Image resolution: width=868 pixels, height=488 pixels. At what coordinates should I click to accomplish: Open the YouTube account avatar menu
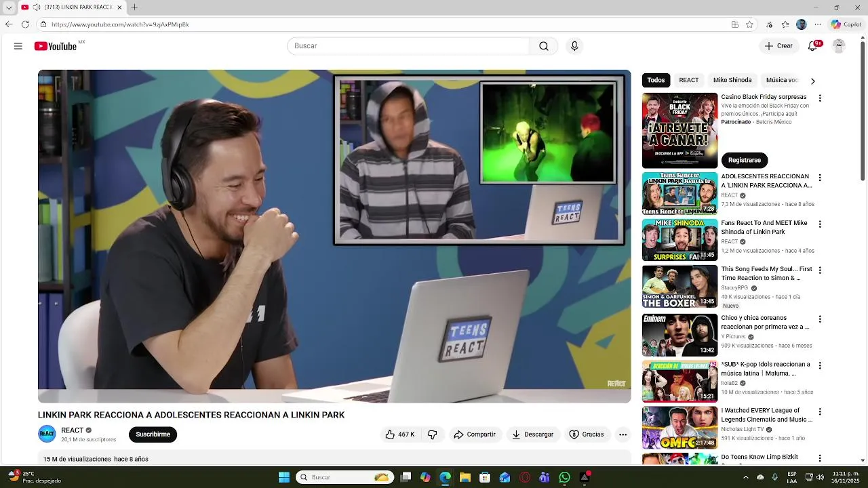click(x=839, y=46)
